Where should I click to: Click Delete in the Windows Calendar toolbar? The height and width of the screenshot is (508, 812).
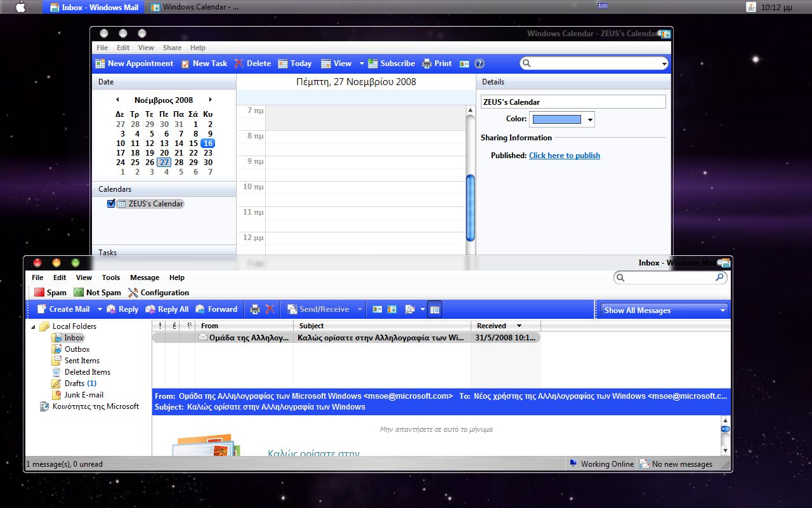tap(252, 63)
